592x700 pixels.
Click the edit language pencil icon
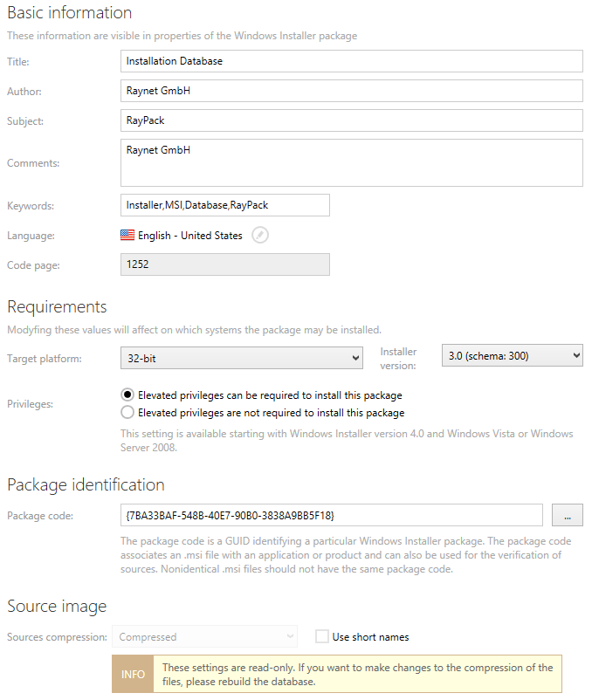point(260,236)
